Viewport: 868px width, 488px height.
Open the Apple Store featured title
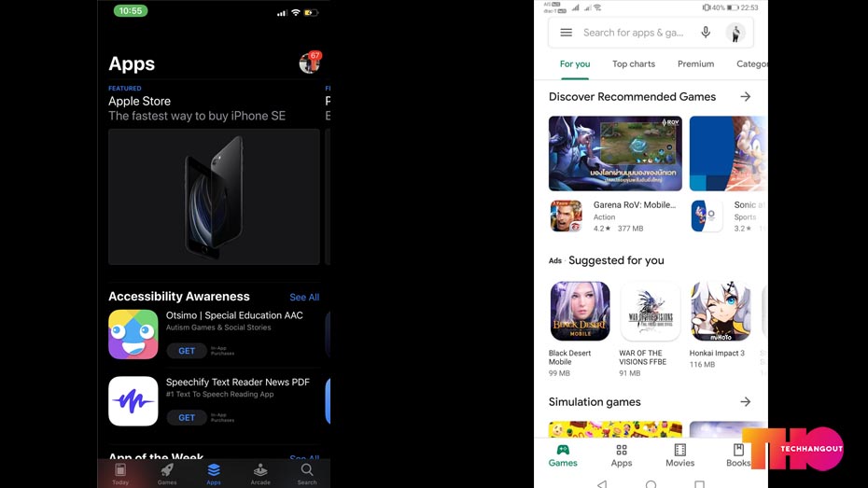(139, 102)
